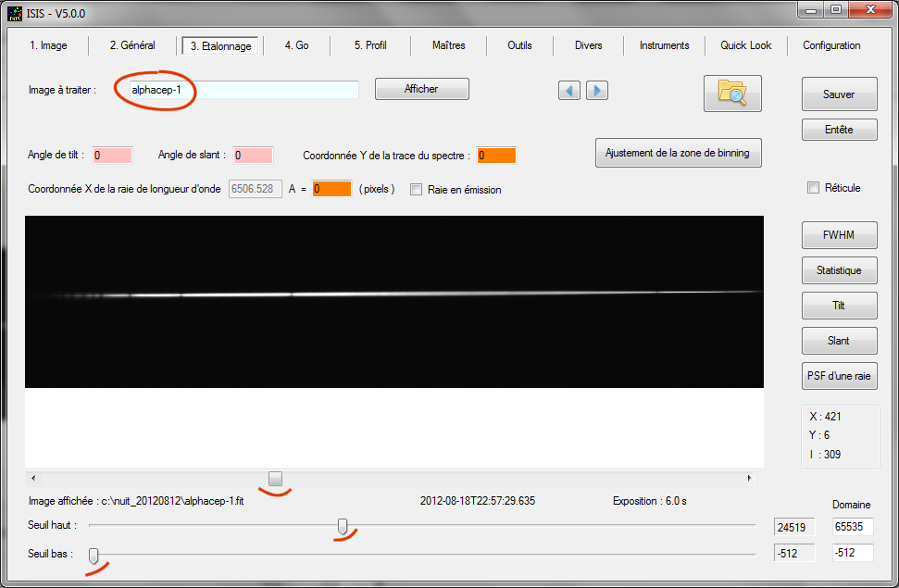Click the Sauver button
This screenshot has height=588, width=899.
tap(839, 94)
